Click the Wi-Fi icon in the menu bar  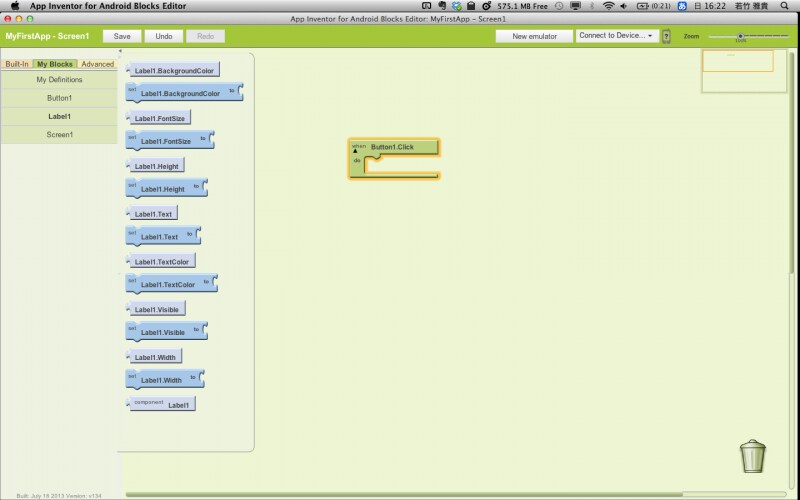[x=608, y=6]
